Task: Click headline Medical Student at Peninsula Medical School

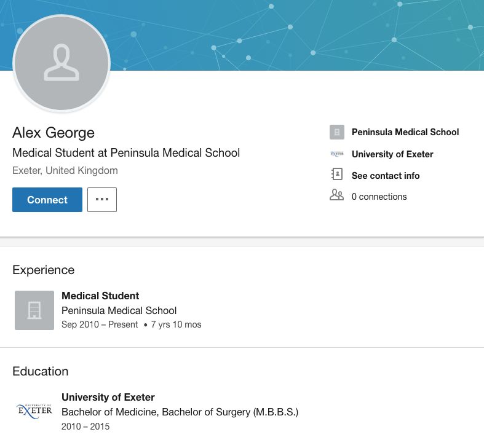Action: pos(126,153)
